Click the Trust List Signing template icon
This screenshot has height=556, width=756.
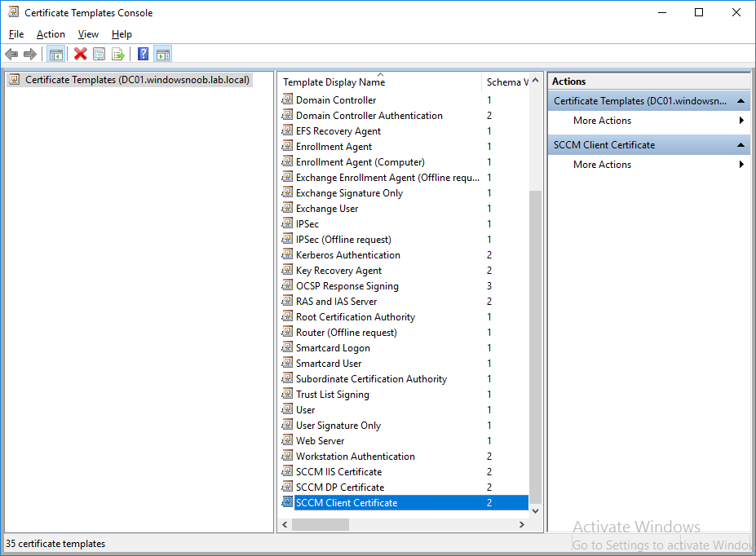tap(287, 394)
